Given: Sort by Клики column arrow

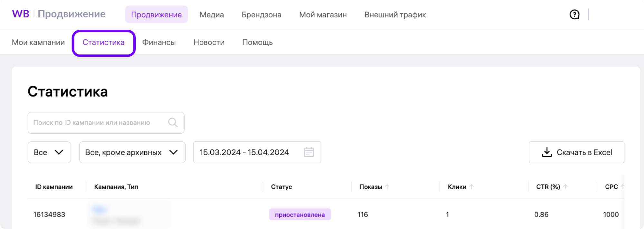Looking at the screenshot, I should pos(471,187).
